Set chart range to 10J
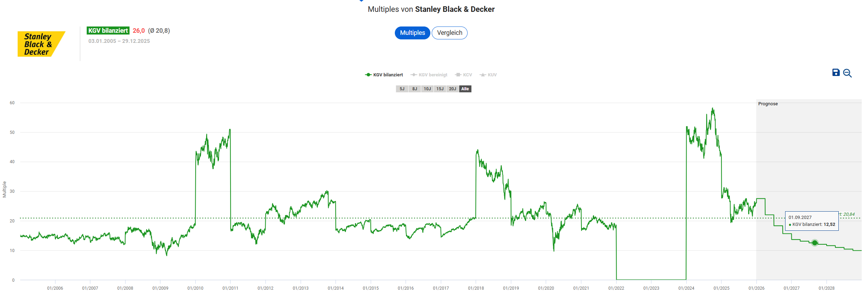Image resolution: width=868 pixels, height=297 pixels. coord(427,89)
